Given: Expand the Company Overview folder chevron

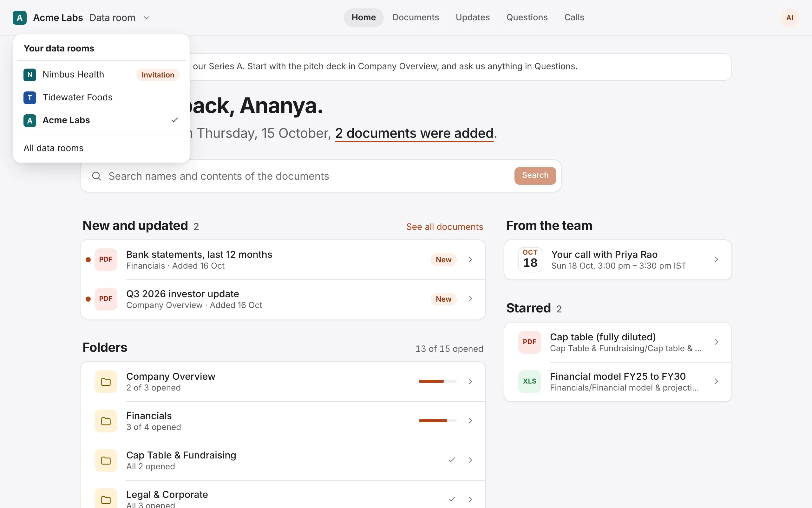Looking at the screenshot, I should click(470, 381).
